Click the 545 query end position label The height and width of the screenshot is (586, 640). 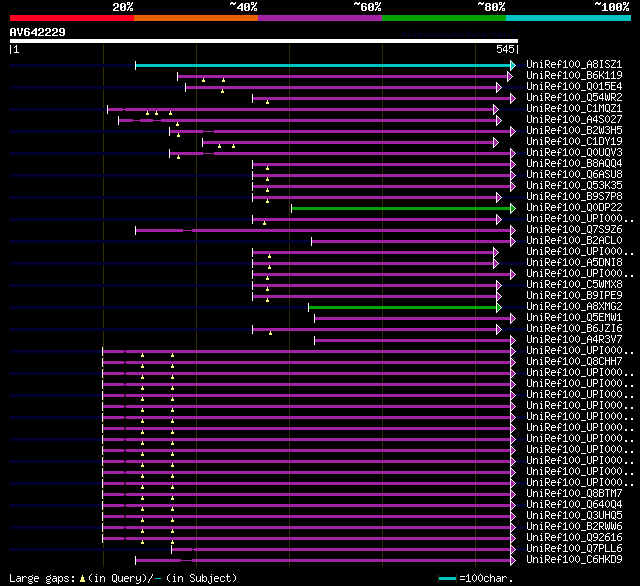[505, 49]
